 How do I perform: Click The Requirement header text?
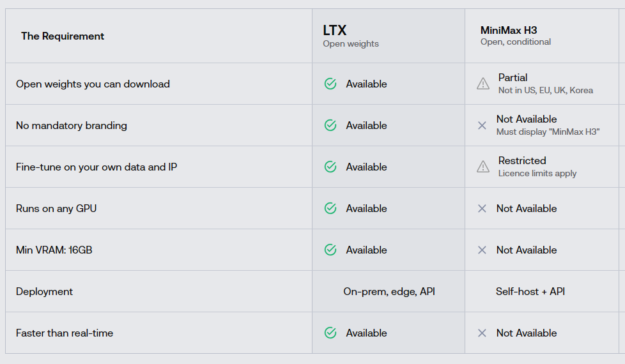[x=63, y=36]
